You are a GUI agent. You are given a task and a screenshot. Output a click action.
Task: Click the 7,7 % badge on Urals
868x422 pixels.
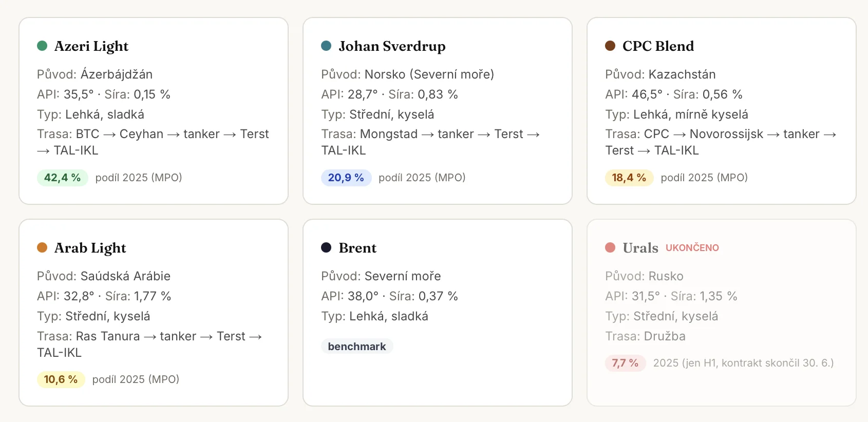[625, 363]
